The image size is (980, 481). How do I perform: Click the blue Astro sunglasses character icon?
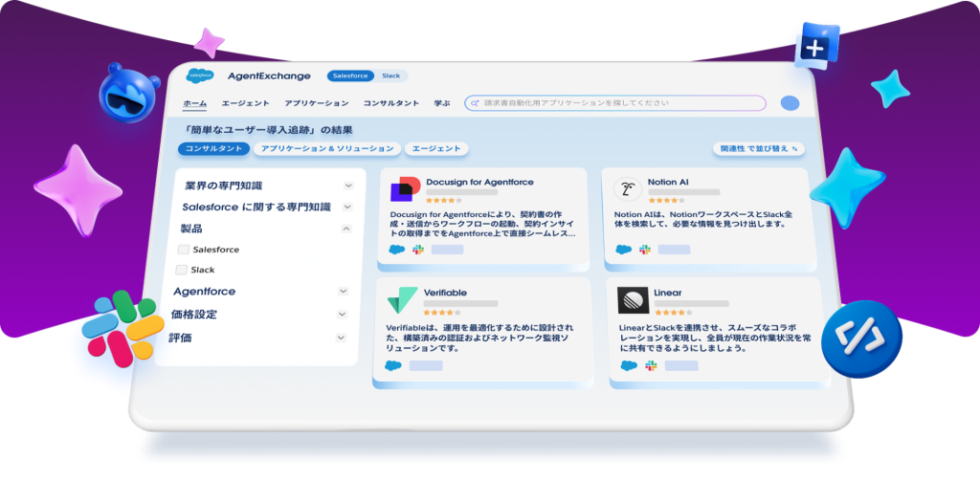tap(129, 92)
